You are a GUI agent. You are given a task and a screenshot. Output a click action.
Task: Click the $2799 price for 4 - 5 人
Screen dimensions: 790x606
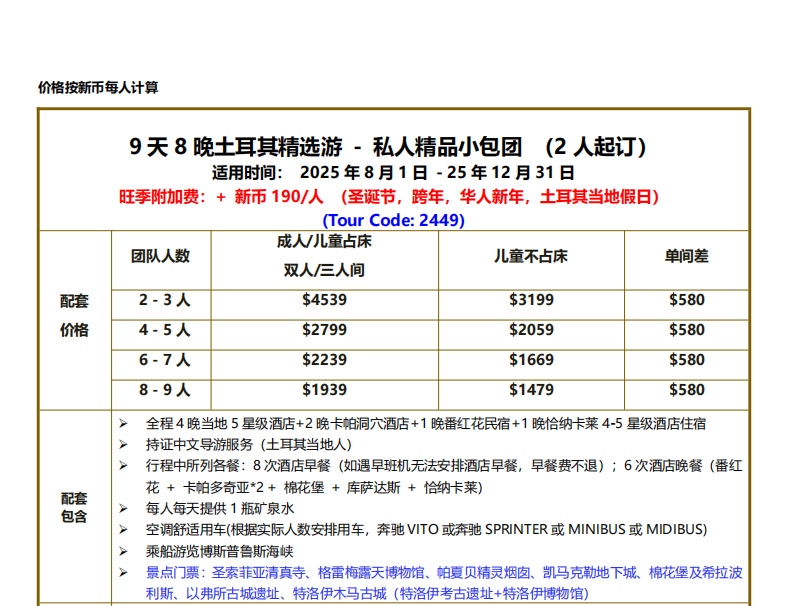click(324, 330)
